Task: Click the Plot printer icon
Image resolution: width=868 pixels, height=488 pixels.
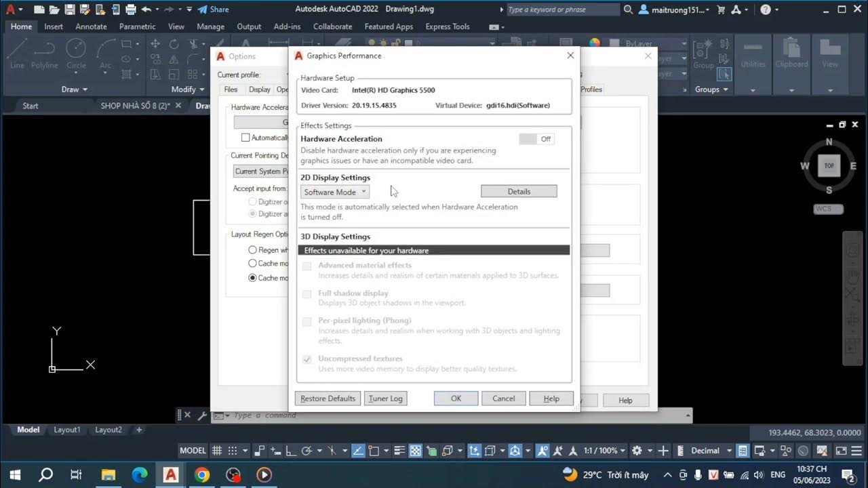Action: 130,9
